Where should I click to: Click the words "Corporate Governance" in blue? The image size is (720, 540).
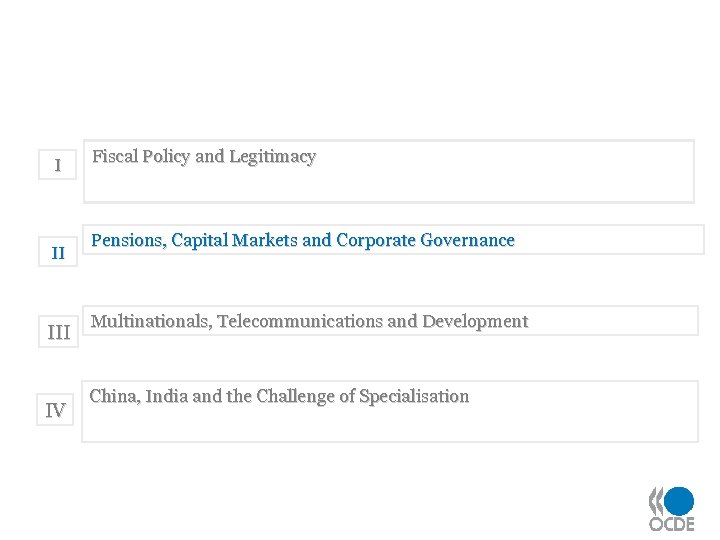point(425,241)
